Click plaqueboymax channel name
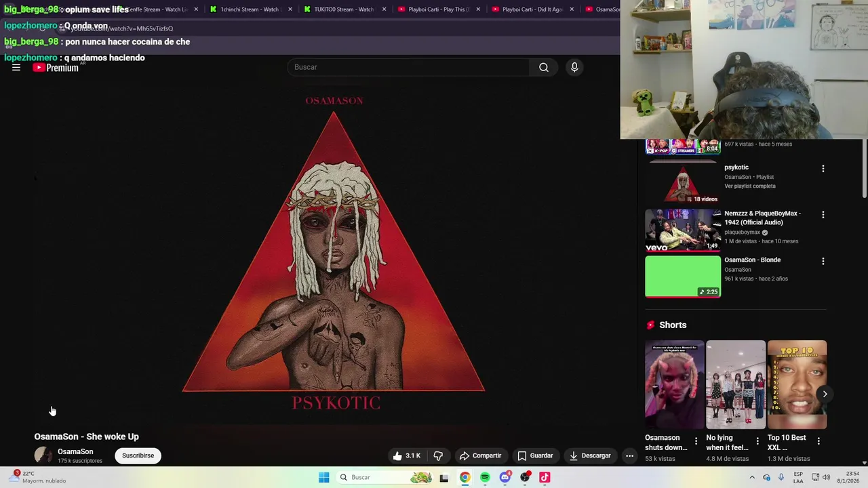The height and width of the screenshot is (488, 868). [742, 232]
